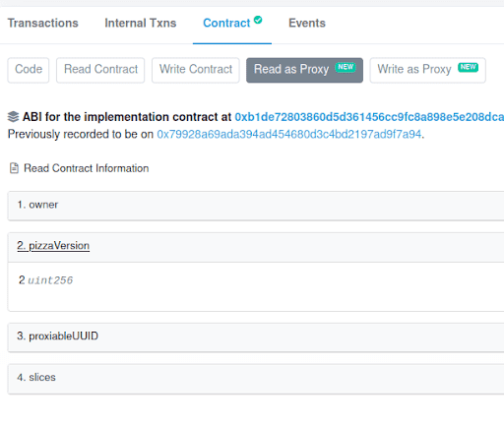Show the contract Code view
Image resolution: width=504 pixels, height=427 pixels.
(29, 70)
